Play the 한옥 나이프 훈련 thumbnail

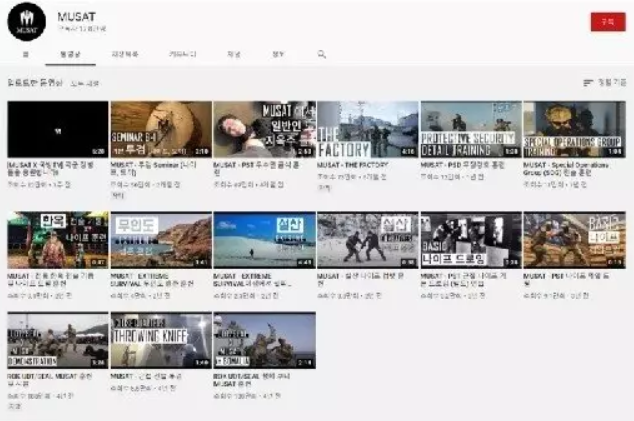[58, 240]
